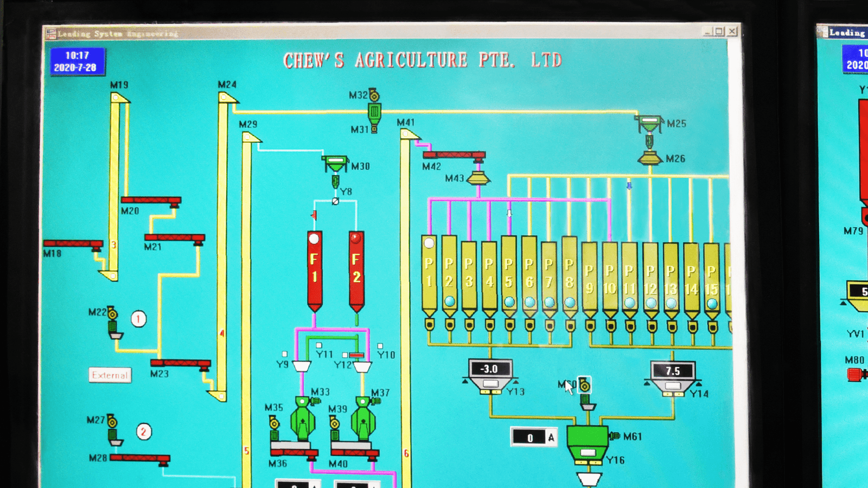Select the M19 elevator head
Image resolution: width=868 pixels, height=488 pixels.
pyautogui.click(x=120, y=98)
